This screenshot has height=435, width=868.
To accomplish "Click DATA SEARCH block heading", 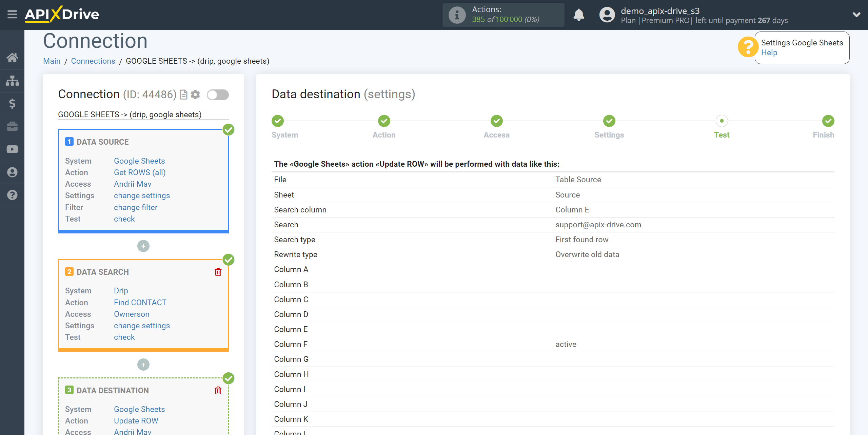I will tap(103, 272).
